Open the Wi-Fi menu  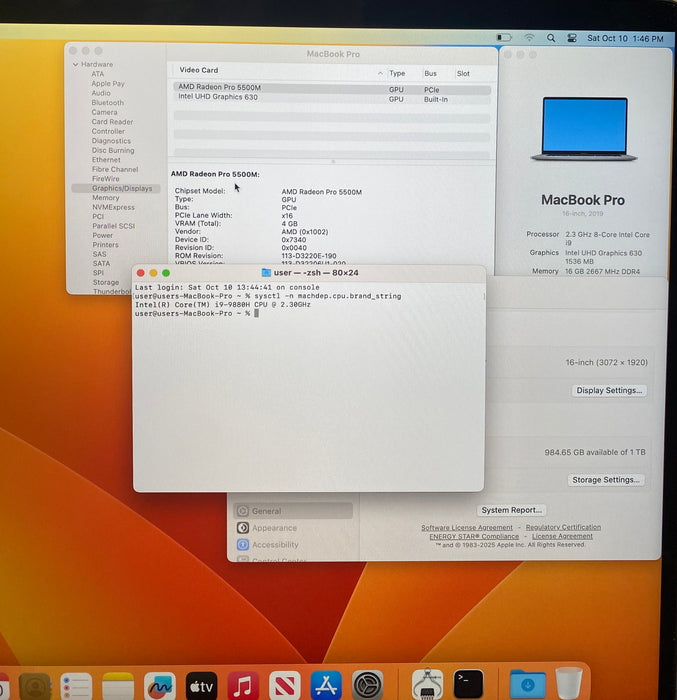[529, 38]
